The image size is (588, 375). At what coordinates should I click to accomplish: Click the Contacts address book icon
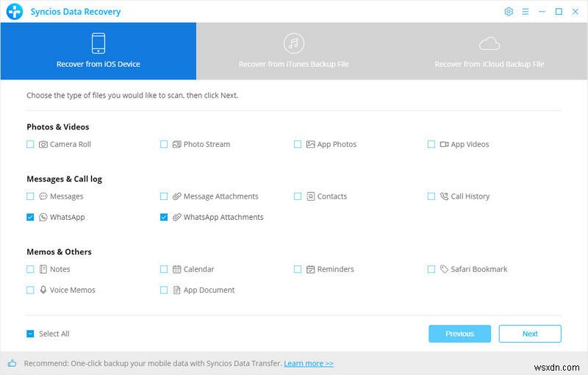point(310,196)
